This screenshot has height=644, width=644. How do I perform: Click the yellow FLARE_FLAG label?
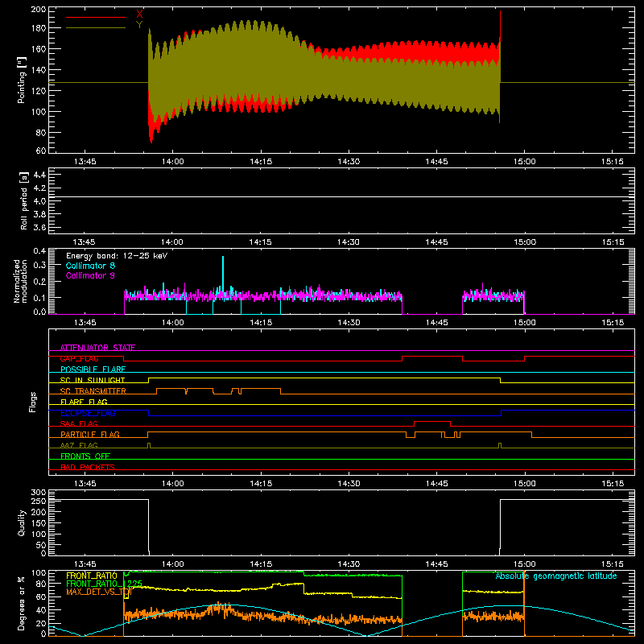point(84,402)
